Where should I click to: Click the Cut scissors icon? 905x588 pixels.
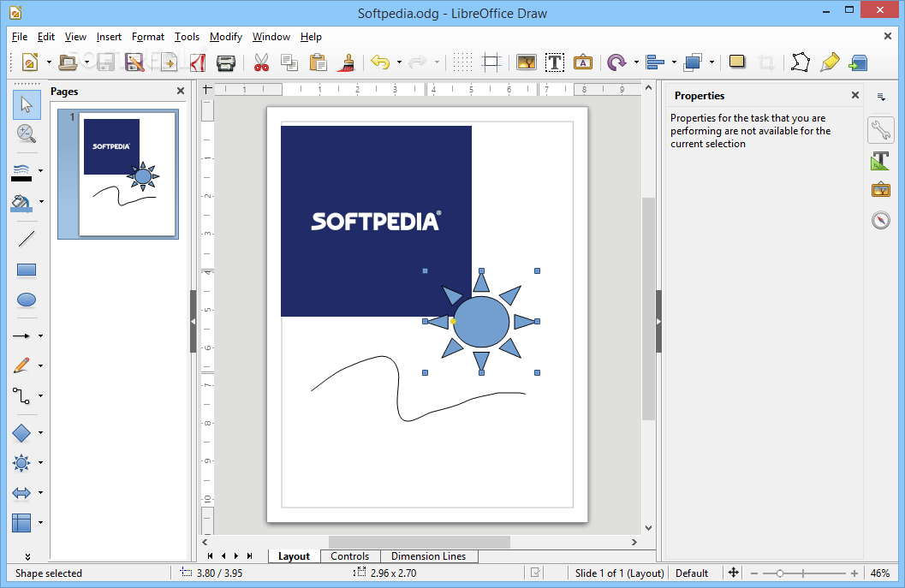pyautogui.click(x=261, y=62)
